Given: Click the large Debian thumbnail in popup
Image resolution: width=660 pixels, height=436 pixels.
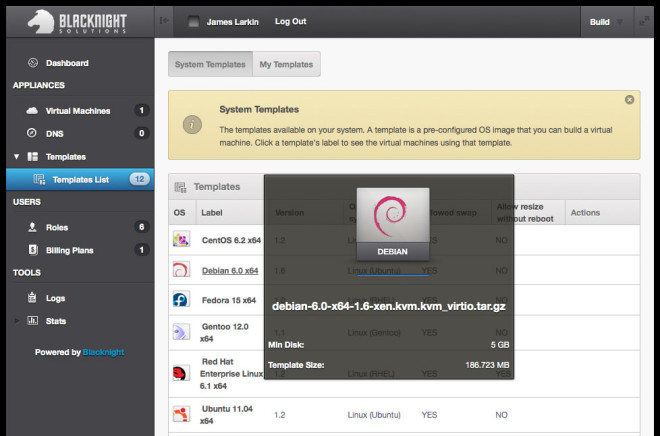Looking at the screenshot, I should 393,224.
